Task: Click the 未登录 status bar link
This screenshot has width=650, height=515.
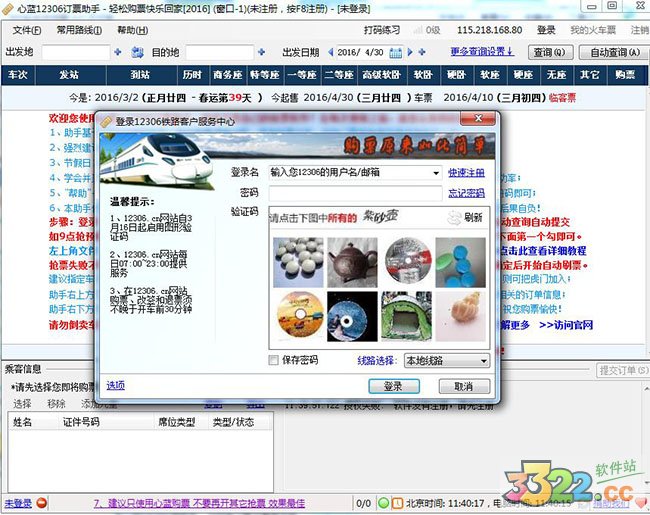Action: 18,503
